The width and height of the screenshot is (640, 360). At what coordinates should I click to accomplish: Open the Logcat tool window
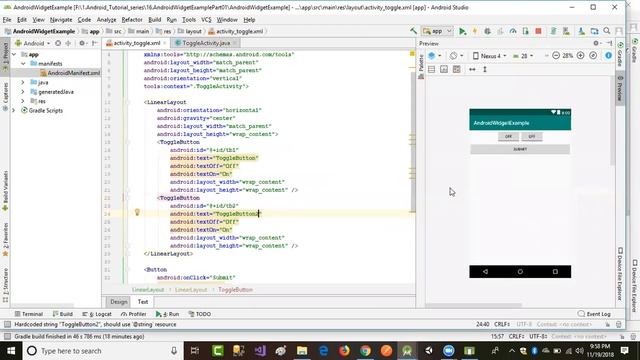click(x=97, y=314)
